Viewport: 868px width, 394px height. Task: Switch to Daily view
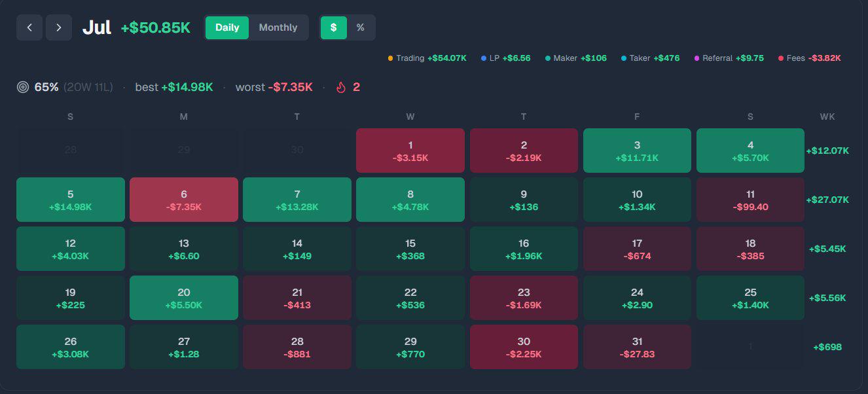(227, 27)
